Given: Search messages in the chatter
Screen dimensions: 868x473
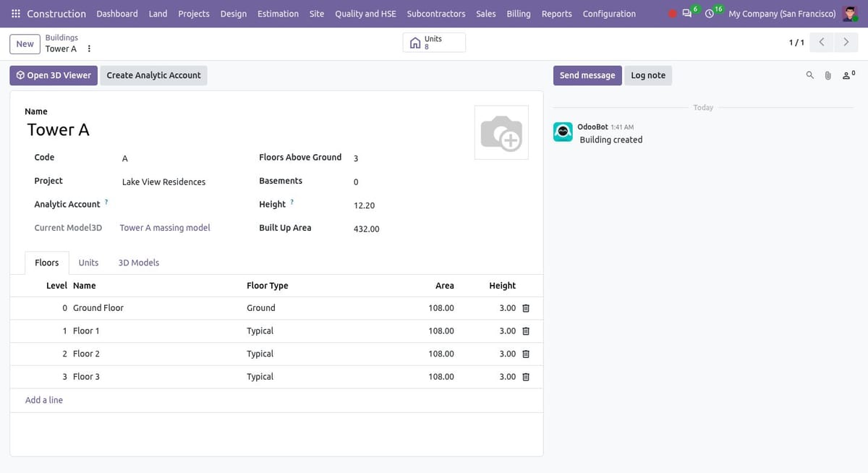Looking at the screenshot, I should pos(810,75).
